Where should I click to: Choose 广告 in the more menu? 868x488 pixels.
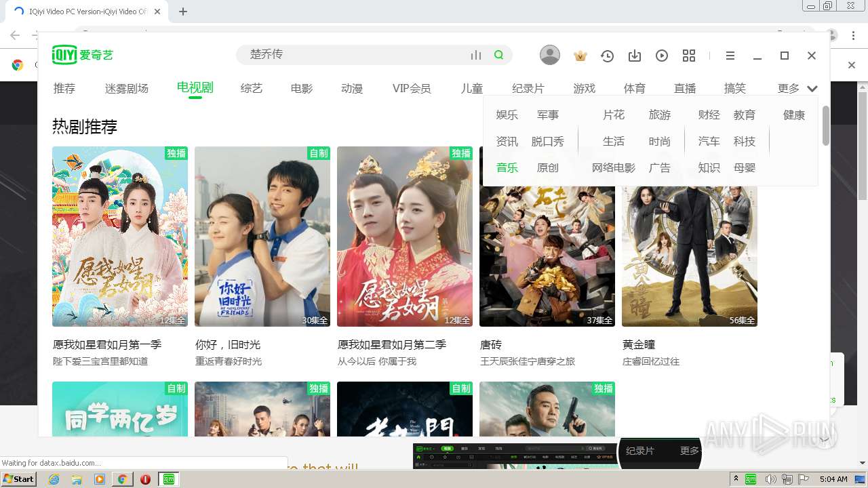click(x=660, y=168)
